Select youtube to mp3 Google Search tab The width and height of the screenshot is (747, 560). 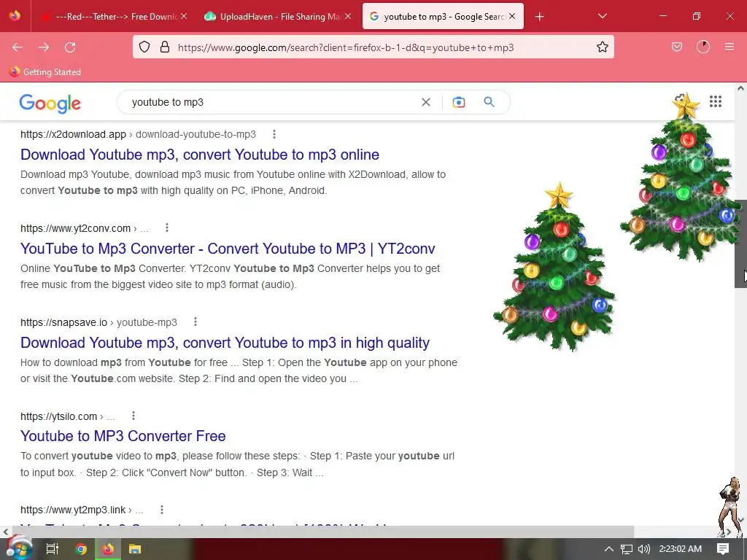tap(443, 17)
